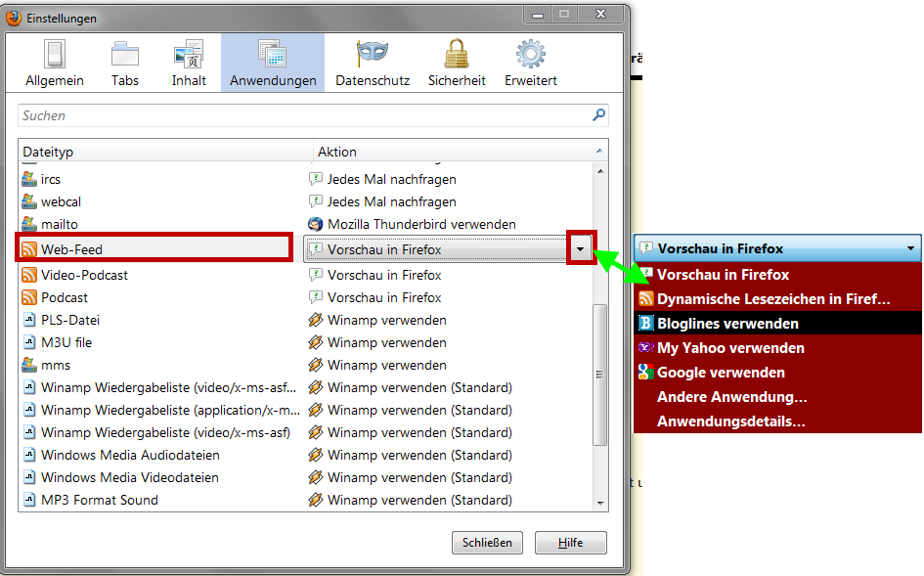
Task: Click the list scrollbar thumb
Action: click(600, 375)
